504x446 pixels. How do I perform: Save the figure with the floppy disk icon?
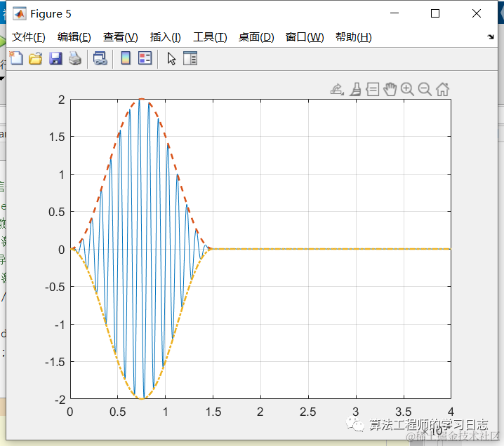(x=55, y=59)
